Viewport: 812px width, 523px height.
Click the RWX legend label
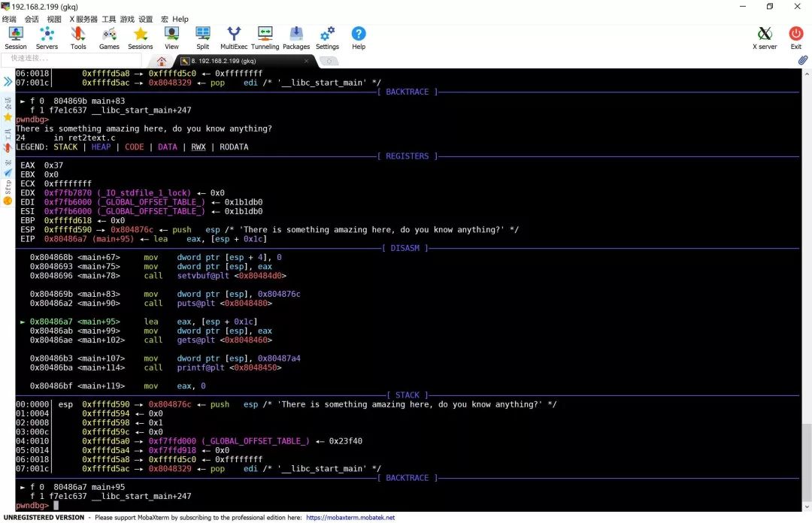click(x=198, y=147)
